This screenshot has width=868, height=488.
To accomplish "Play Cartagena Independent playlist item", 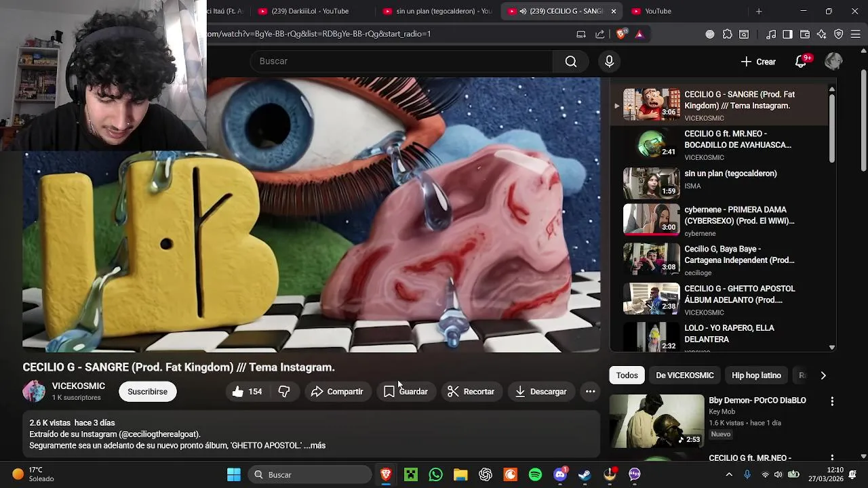I will click(719, 260).
